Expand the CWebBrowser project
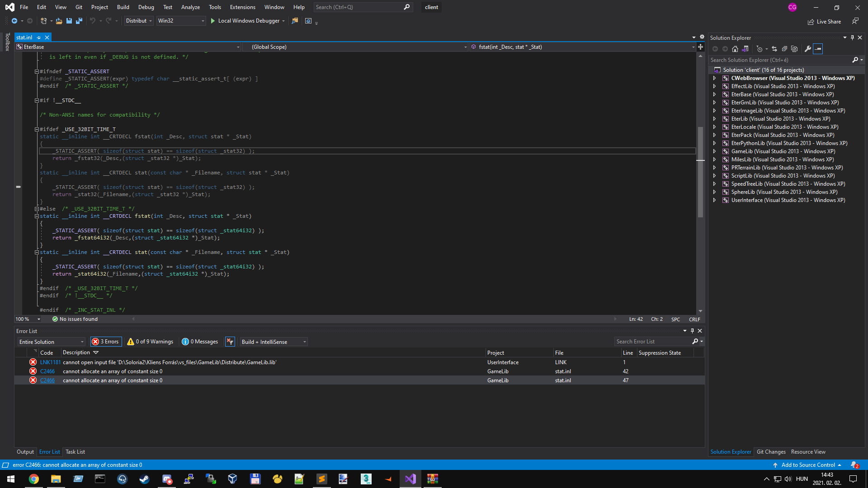 (x=715, y=78)
